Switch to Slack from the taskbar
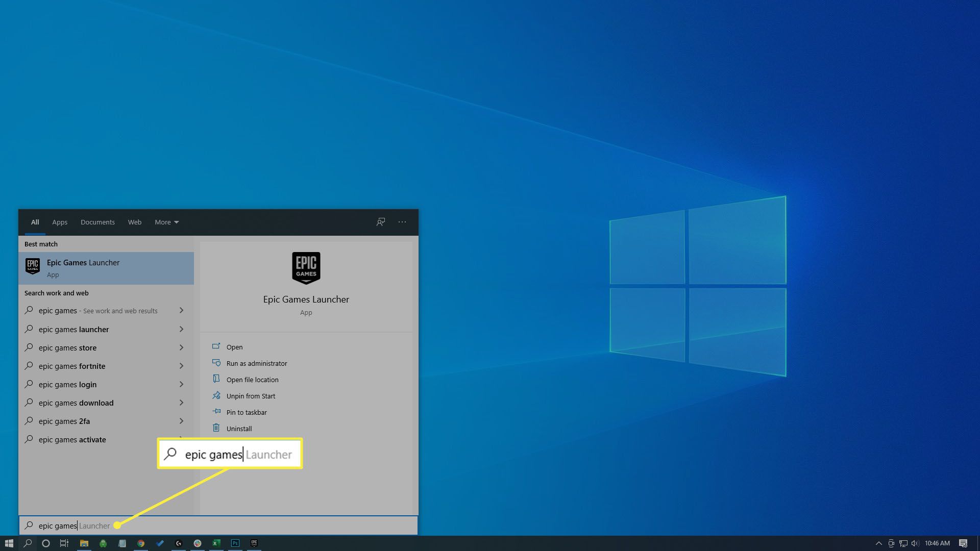Viewport: 980px width, 551px height. click(198, 543)
